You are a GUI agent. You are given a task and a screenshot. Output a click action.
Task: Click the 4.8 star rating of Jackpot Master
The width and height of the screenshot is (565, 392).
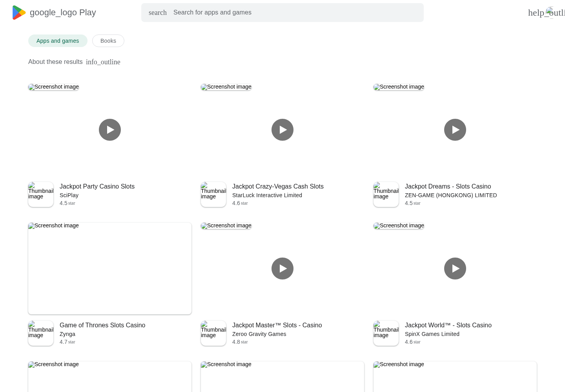click(x=240, y=342)
